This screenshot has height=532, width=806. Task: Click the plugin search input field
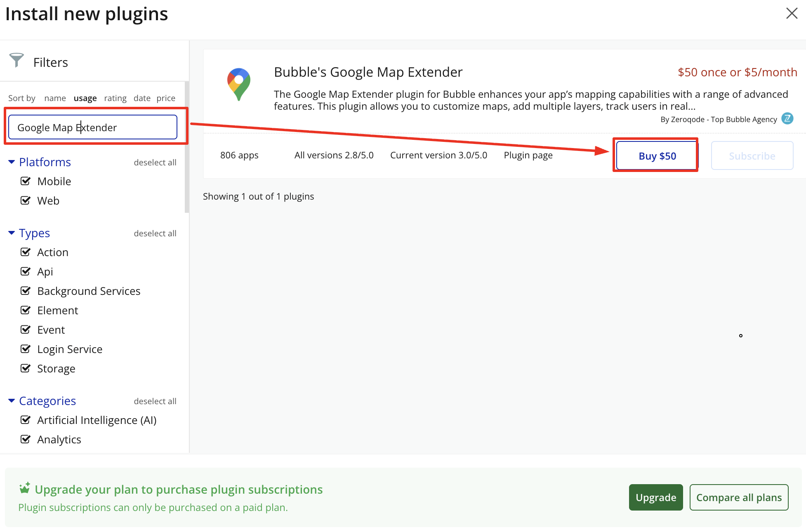pos(93,127)
